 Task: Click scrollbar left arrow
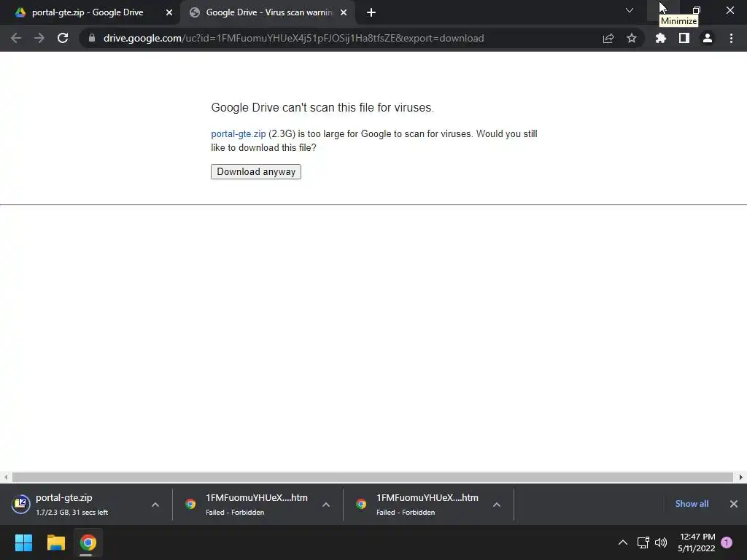click(x=6, y=477)
